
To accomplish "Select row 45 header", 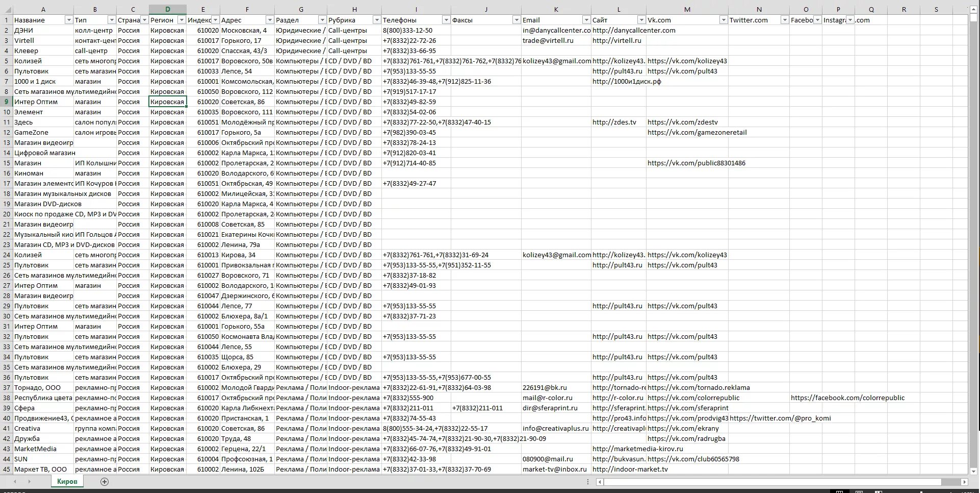I will pos(6,469).
